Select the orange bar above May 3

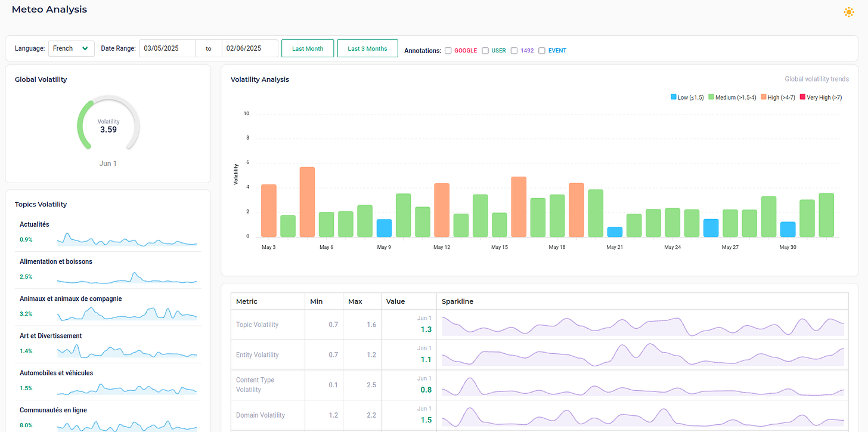[x=269, y=211]
